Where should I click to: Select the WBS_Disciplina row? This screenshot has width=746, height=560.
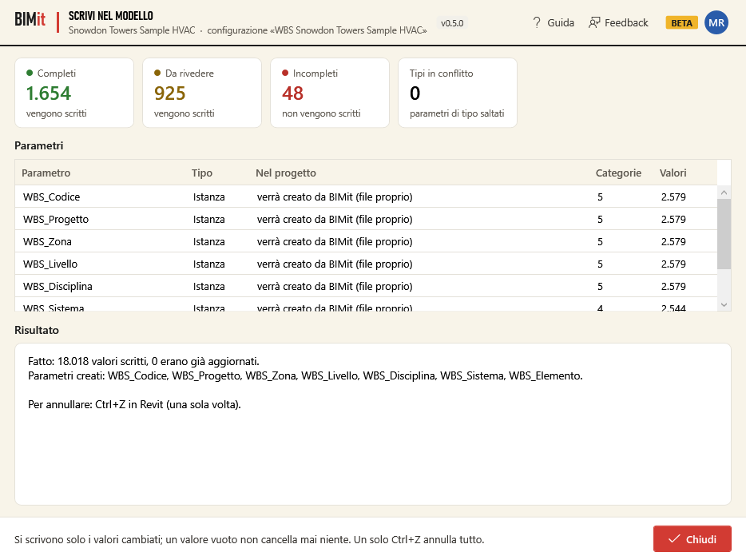(x=366, y=286)
